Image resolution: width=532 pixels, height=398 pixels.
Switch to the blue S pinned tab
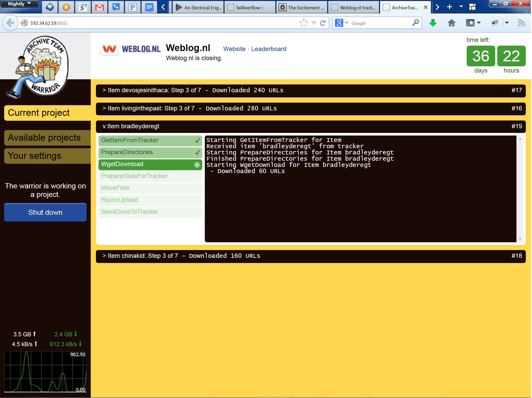click(83, 7)
